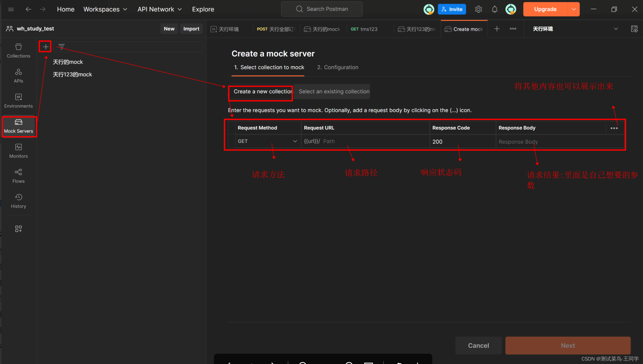Click the Import button

[191, 29]
